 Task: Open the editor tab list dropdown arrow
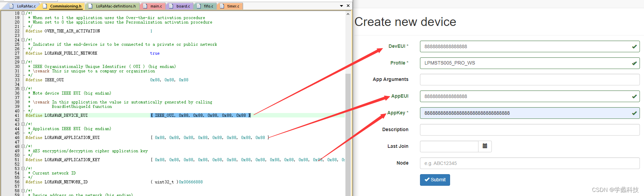[x=341, y=6]
